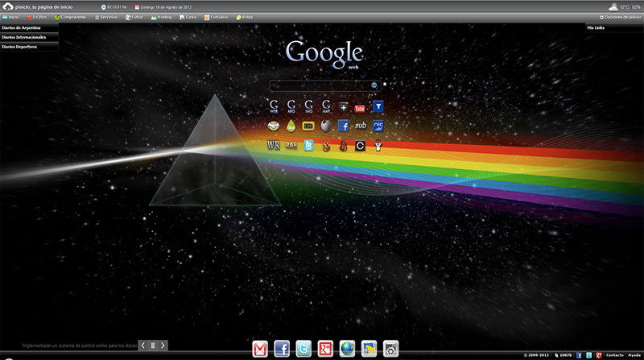This screenshot has height=360, width=644.
Task: Open the Facebook icon in the shortcut grid
Action: (344, 126)
